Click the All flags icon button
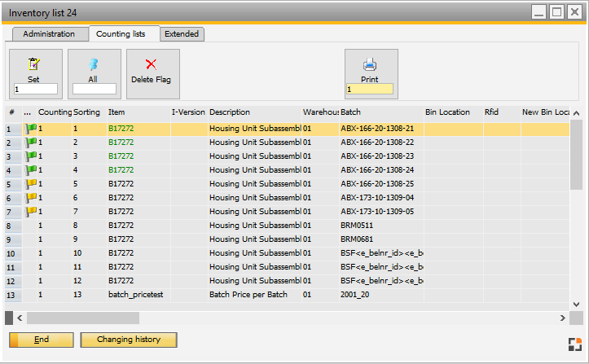The image size is (589, 364). pos(93,64)
